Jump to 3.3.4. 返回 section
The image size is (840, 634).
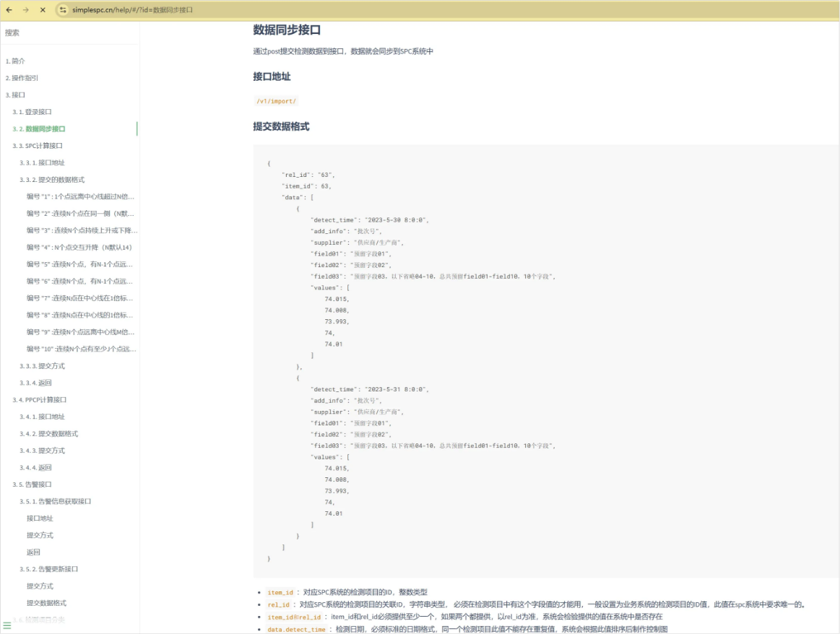point(35,383)
